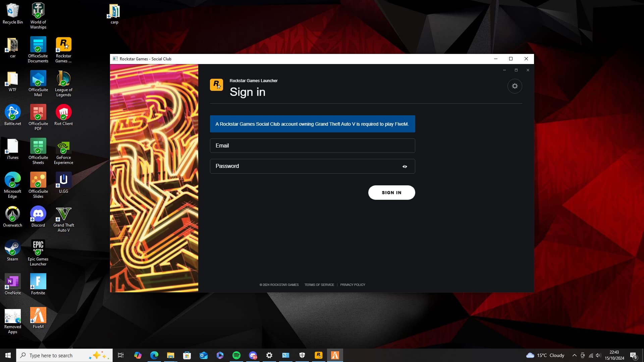Click the SIGN IN button
This screenshot has width=644, height=362.
point(391,193)
